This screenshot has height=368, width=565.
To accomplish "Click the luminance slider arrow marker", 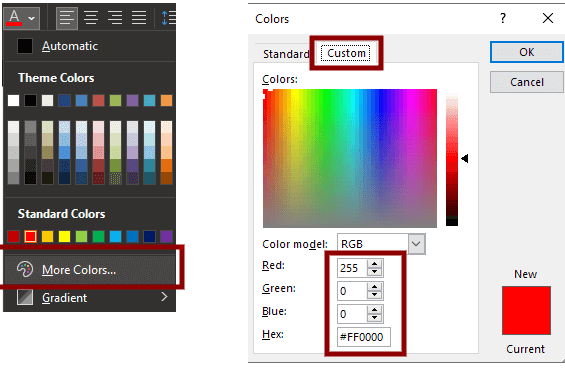I will click(x=465, y=158).
